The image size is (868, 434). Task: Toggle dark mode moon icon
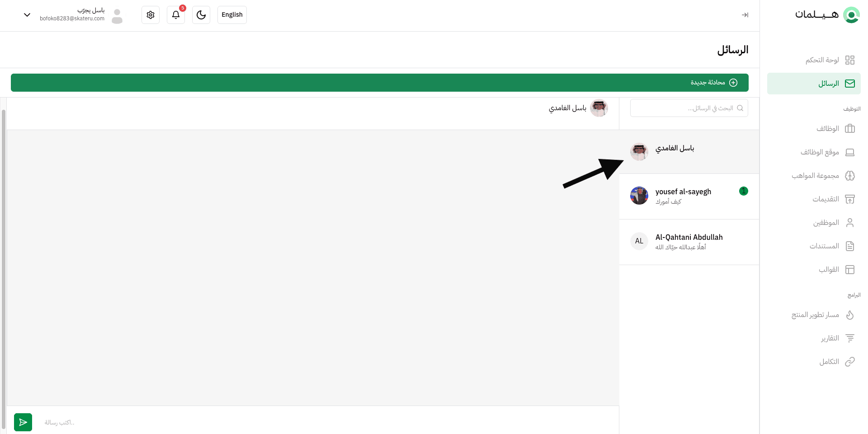201,15
